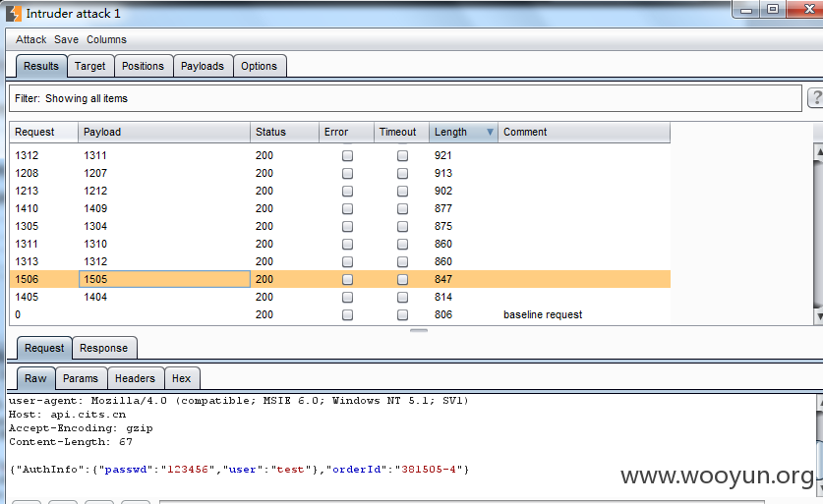
Task: Open the Request message tab
Action: coord(44,348)
